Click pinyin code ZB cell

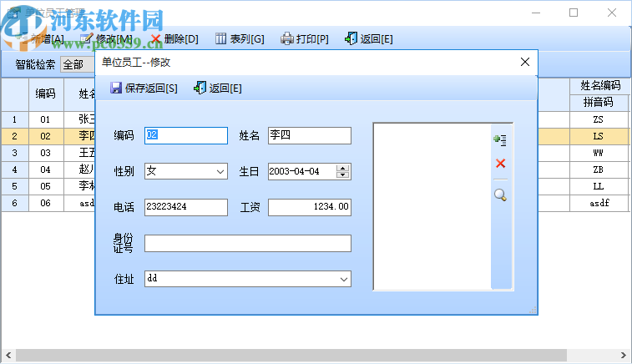click(599, 169)
